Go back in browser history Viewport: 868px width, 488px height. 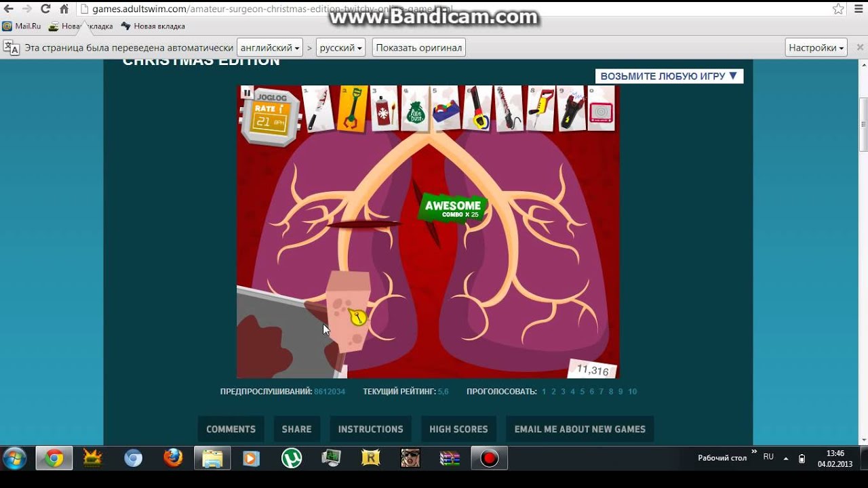9,9
